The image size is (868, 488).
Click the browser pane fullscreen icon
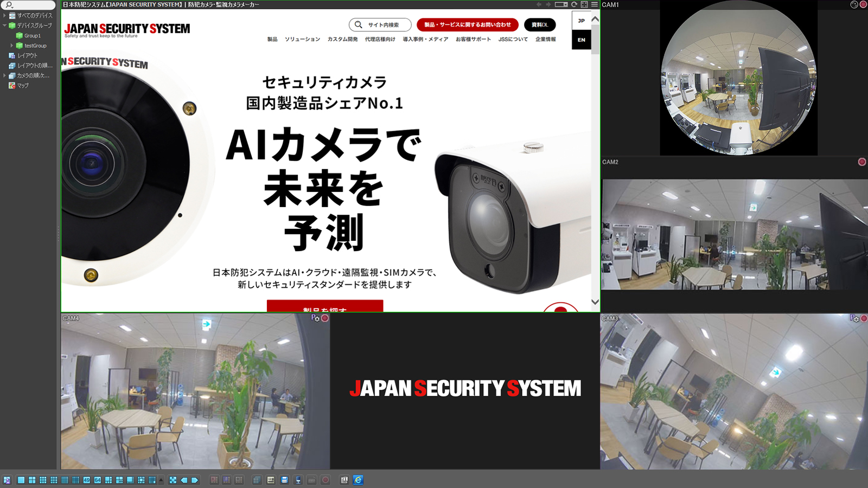[x=584, y=4]
